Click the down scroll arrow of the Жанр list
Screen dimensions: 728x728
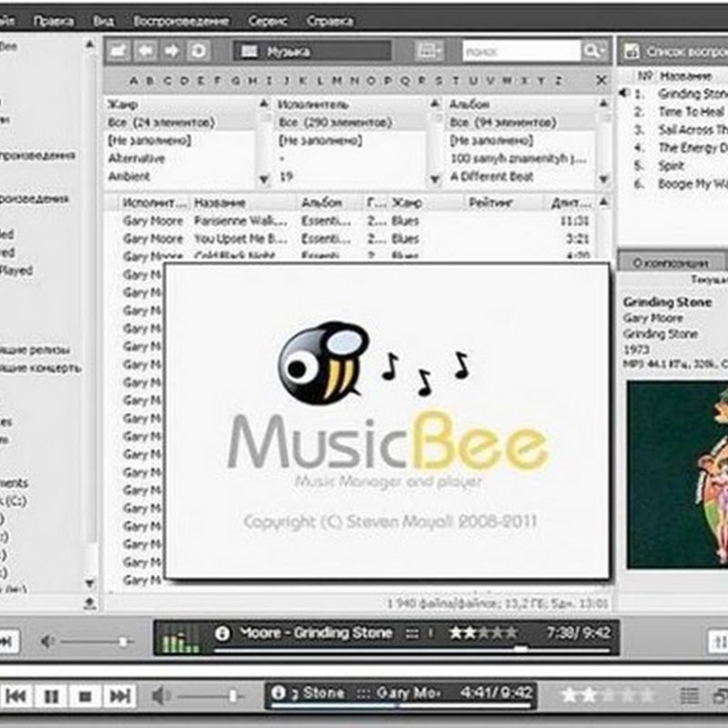264,178
